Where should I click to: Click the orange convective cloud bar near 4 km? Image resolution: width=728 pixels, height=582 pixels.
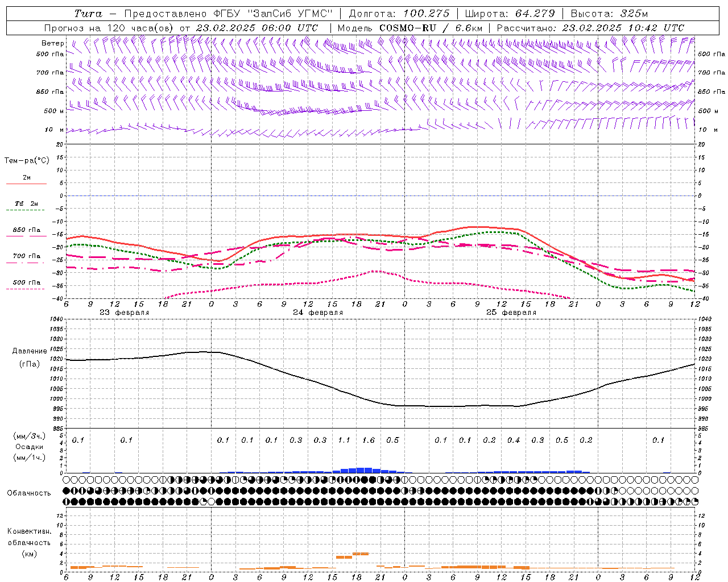click(361, 554)
